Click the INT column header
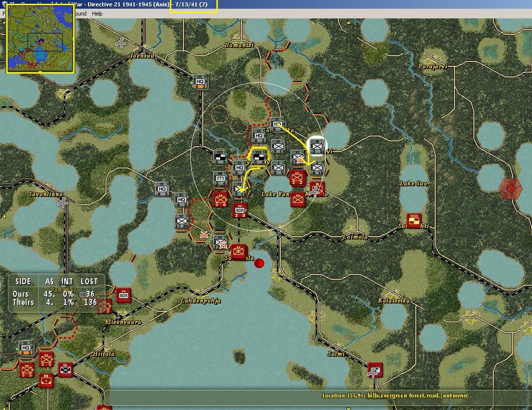 click(x=67, y=281)
